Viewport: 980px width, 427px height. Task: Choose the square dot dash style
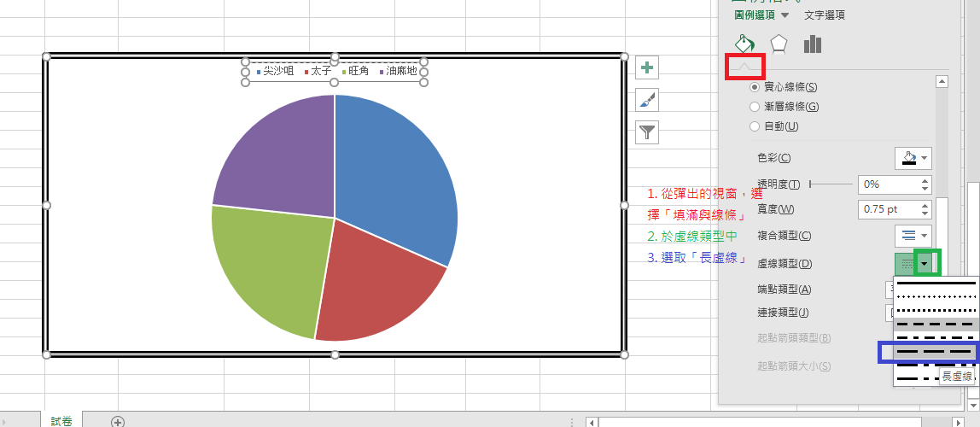click(x=936, y=311)
